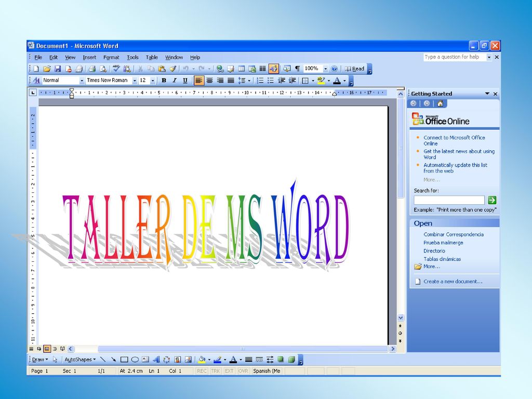Click the Columns icon

coord(262,69)
